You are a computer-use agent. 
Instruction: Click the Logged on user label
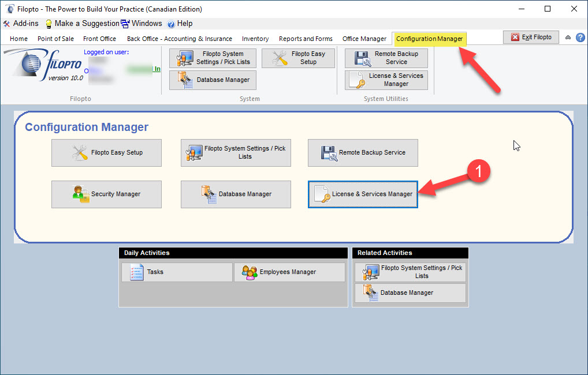[x=106, y=52]
